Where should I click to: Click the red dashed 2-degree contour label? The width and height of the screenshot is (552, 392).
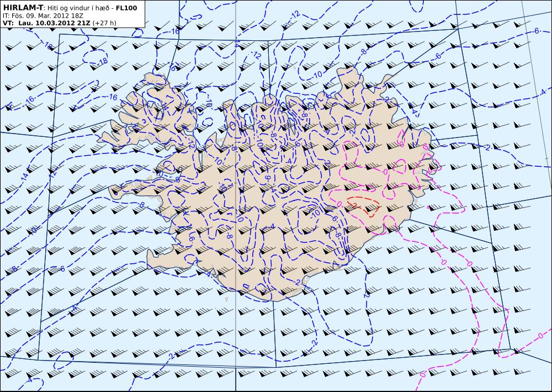(354, 205)
